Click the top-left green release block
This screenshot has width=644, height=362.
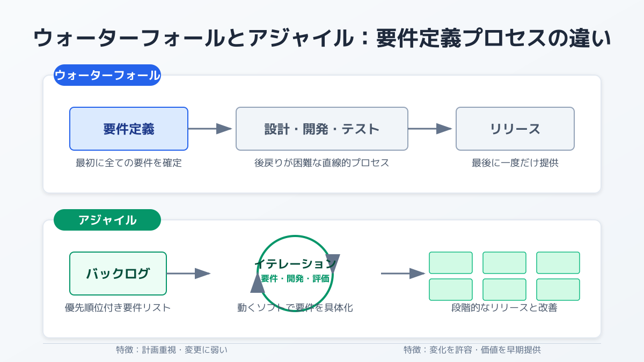(x=451, y=263)
